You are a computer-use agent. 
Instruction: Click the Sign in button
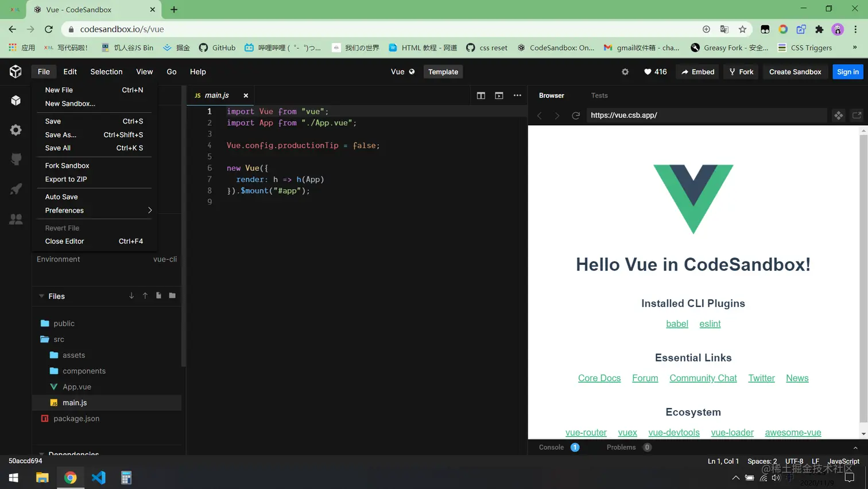848,72
